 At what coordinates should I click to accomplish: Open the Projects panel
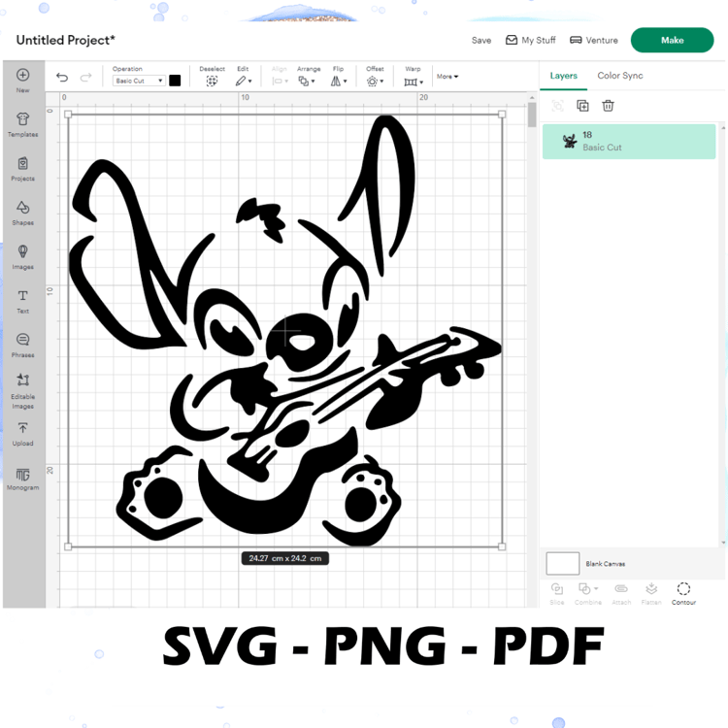[22, 169]
